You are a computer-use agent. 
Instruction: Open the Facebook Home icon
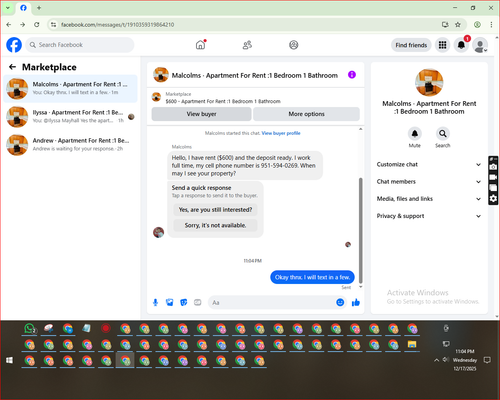[200, 45]
